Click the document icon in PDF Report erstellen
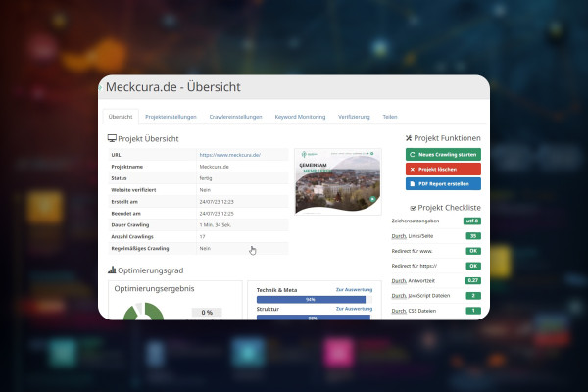The height and width of the screenshot is (392, 588). tap(413, 184)
